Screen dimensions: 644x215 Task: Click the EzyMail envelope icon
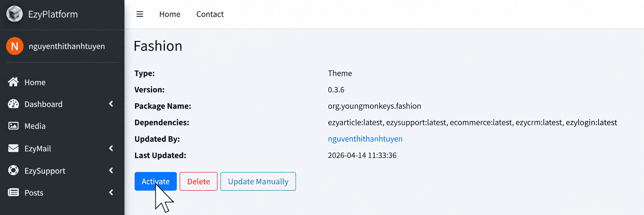coord(13,148)
